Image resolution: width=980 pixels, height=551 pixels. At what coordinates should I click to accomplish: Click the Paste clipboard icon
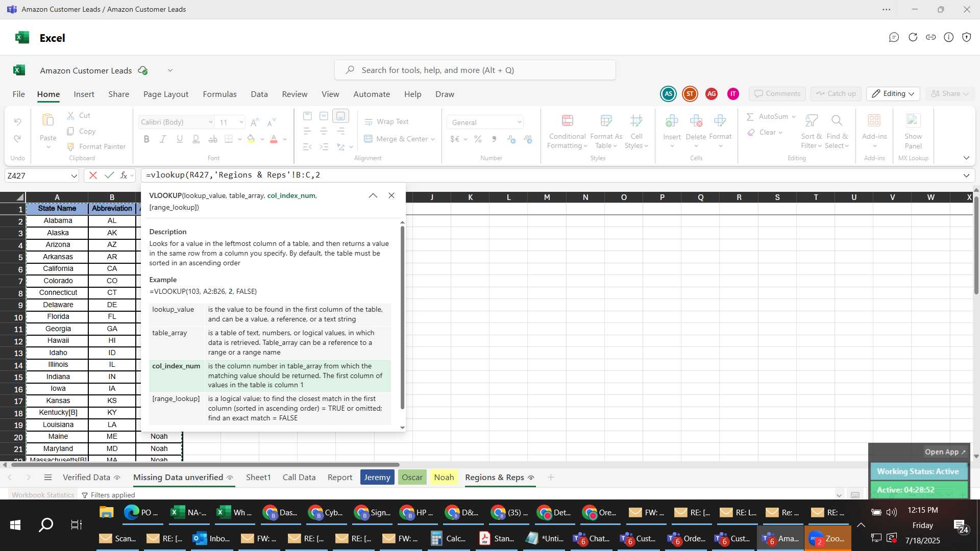coord(48,120)
